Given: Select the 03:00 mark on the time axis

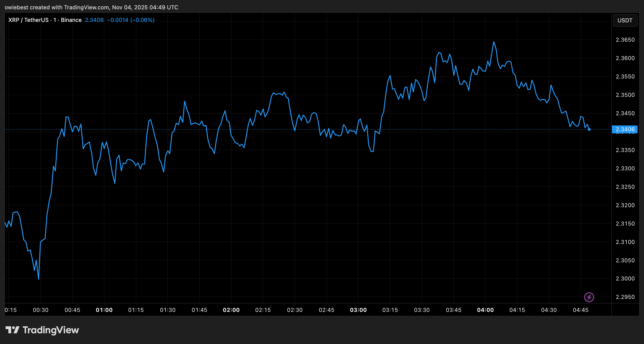Looking at the screenshot, I should pos(359,310).
